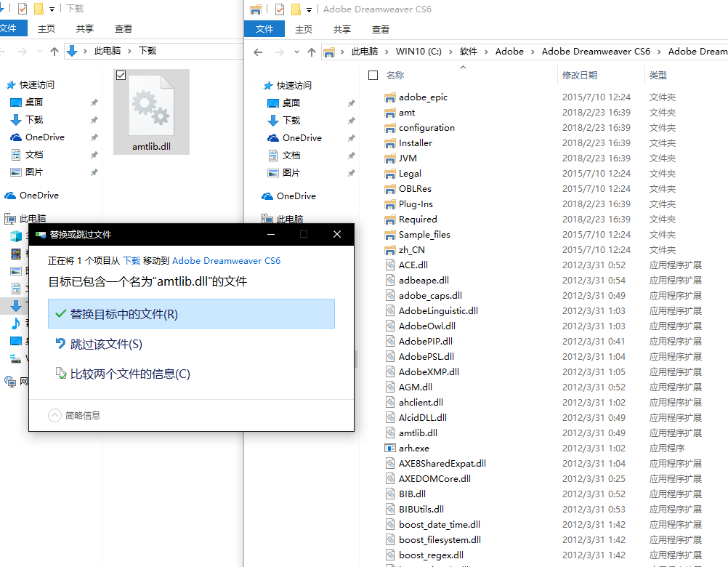Image resolution: width=728 pixels, height=567 pixels.
Task: Click the adobe_epic folder icon
Action: point(390,97)
